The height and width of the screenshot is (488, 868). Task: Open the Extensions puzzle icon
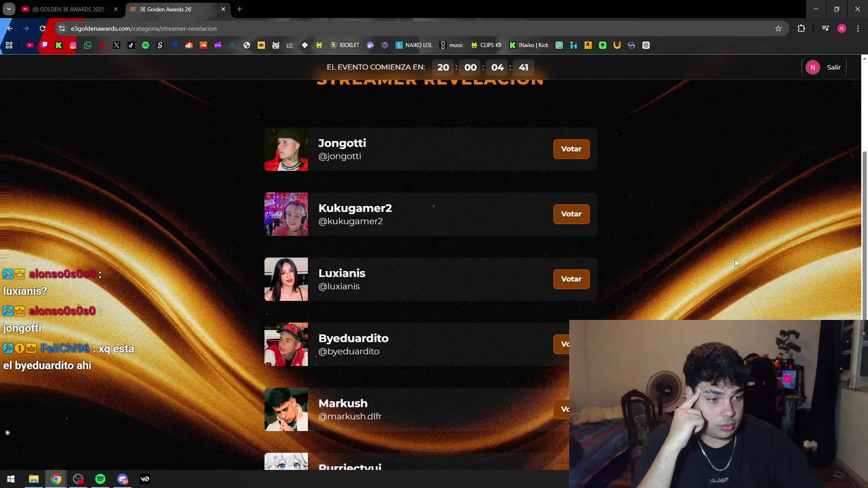[802, 28]
